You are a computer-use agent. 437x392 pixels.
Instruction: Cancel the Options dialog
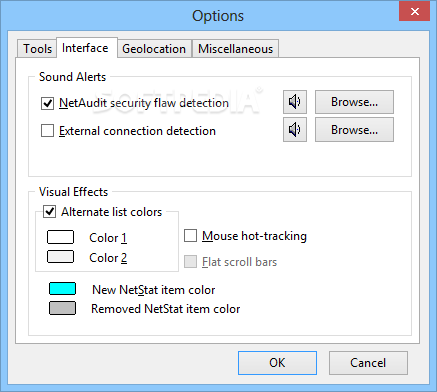(x=368, y=363)
